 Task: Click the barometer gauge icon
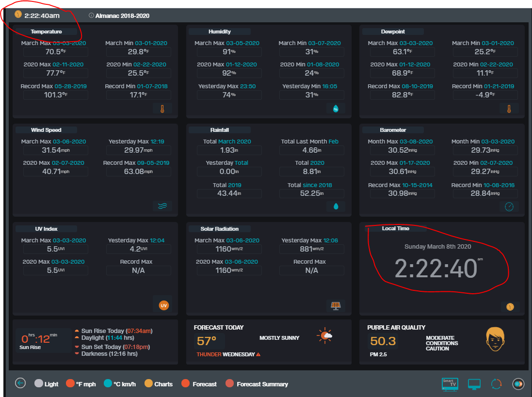pos(509,206)
